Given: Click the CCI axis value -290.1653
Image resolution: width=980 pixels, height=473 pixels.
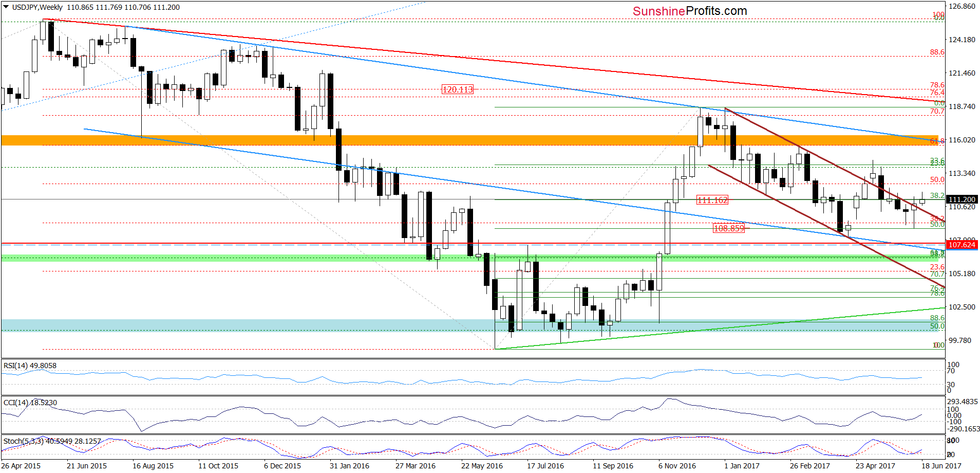Looking at the screenshot, I should pos(964,429).
